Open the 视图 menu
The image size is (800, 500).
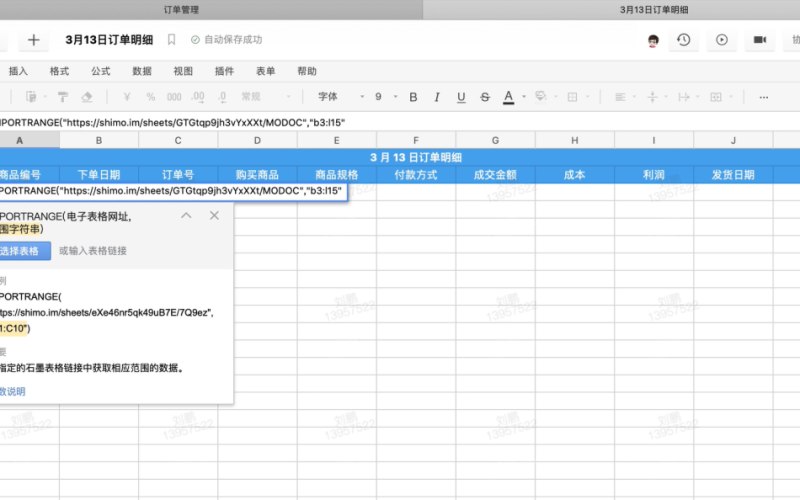tap(183, 71)
